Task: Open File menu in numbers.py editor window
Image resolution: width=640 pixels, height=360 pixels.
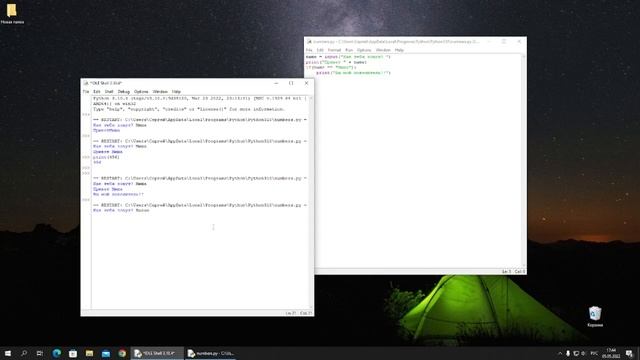Action: pyautogui.click(x=309, y=50)
